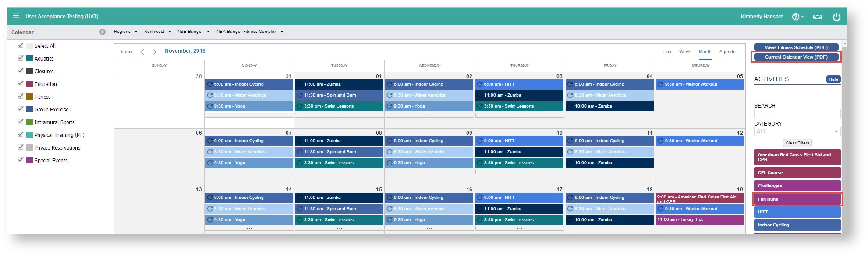868x255 pixels.
Task: Expand the Regions dropdown
Action: [125, 32]
